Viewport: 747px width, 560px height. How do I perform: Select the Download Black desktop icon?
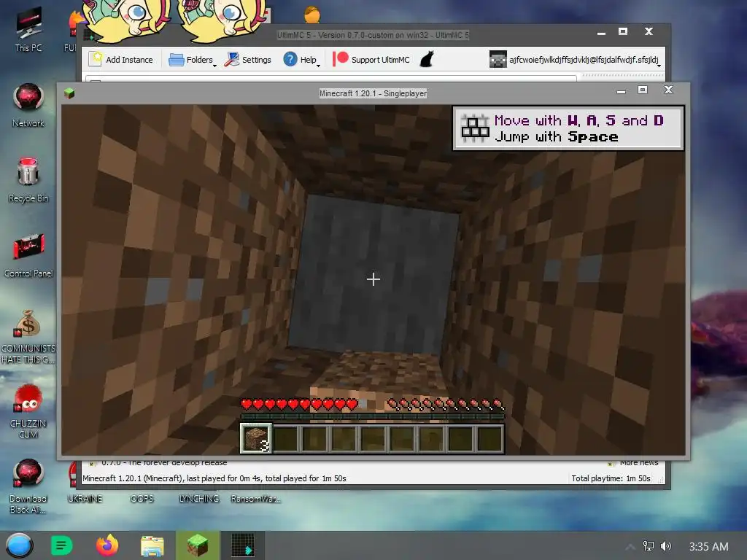click(x=28, y=486)
